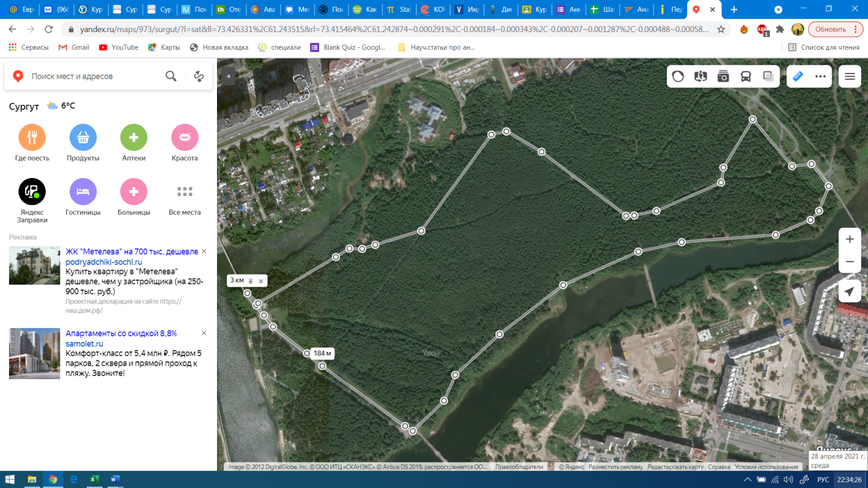Image resolution: width=868 pixels, height=488 pixels.
Task: Open the Gmail bookmark
Action: pyautogui.click(x=74, y=47)
